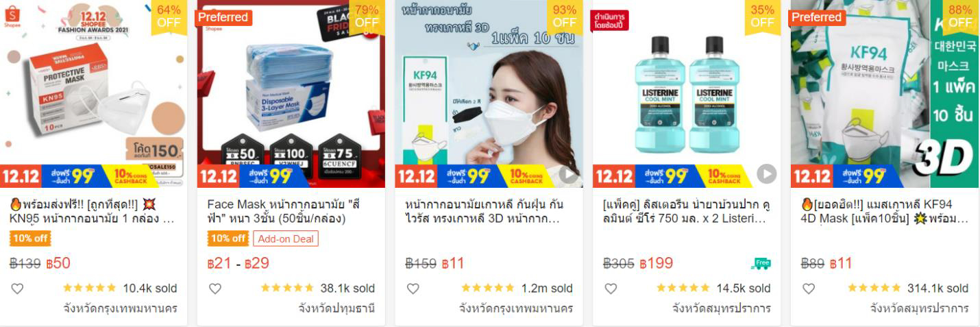This screenshot has height=327, width=980.
Task: Click heart icon on Korean 3D mask listing
Action: click(413, 289)
